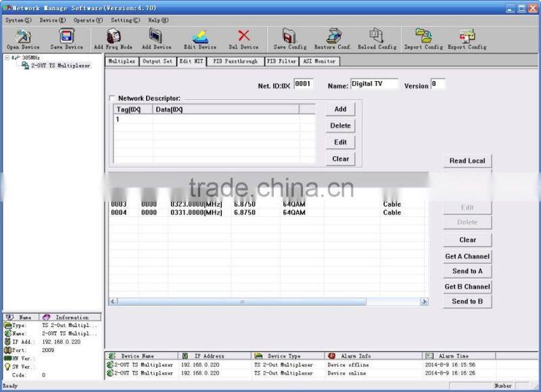Click the Send to B button

466,301
